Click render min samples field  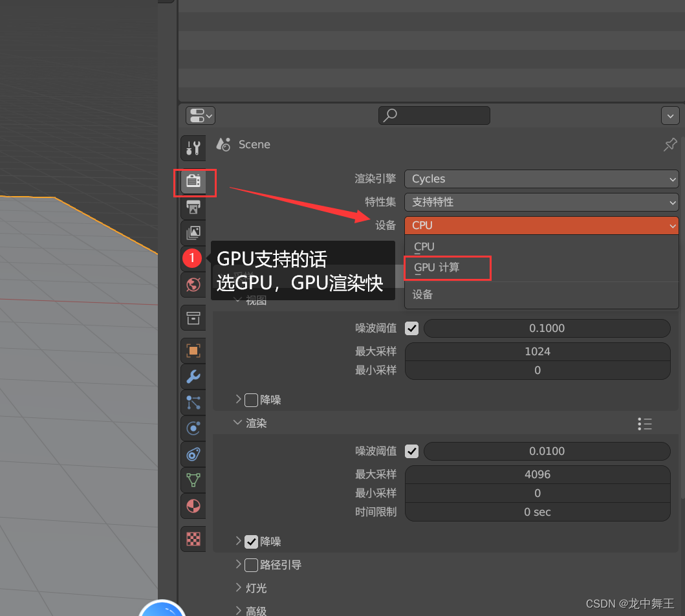pyautogui.click(x=538, y=493)
